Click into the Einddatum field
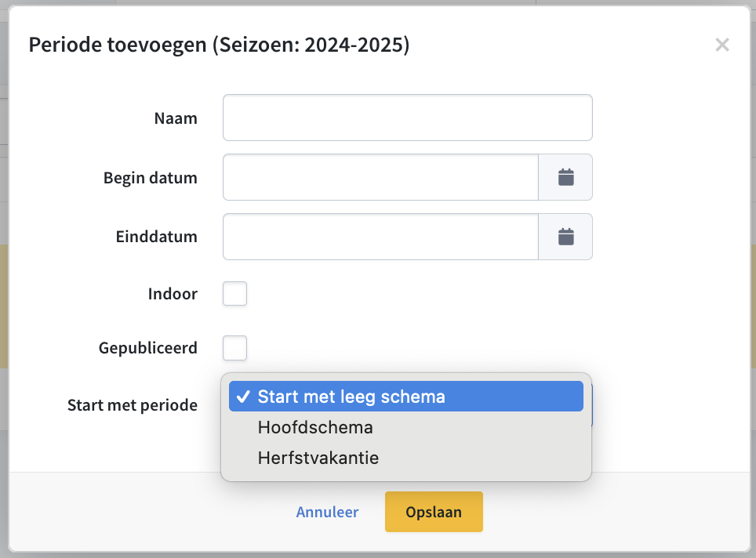The width and height of the screenshot is (756, 558). tap(380, 237)
